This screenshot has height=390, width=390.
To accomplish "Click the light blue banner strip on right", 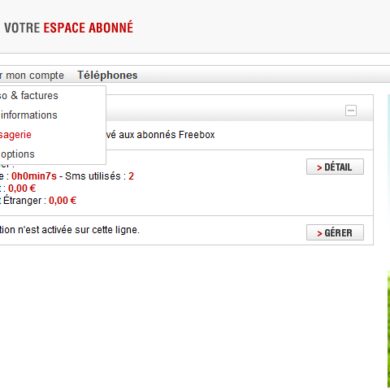I will pos(388,182).
